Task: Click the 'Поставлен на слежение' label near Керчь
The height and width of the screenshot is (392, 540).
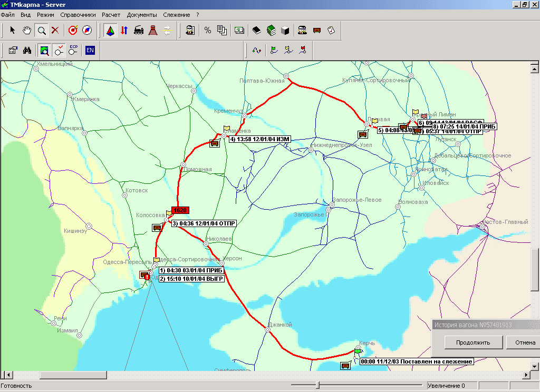Action: 417,361
